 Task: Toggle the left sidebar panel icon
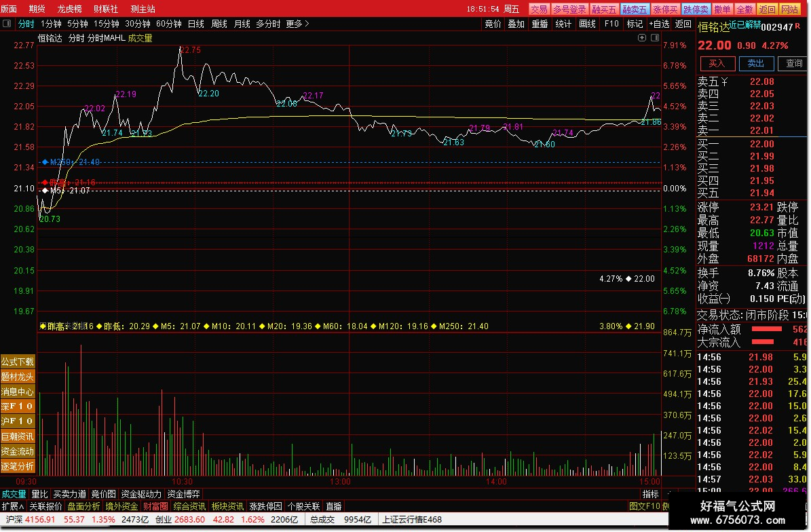pyautogui.click(x=7, y=24)
